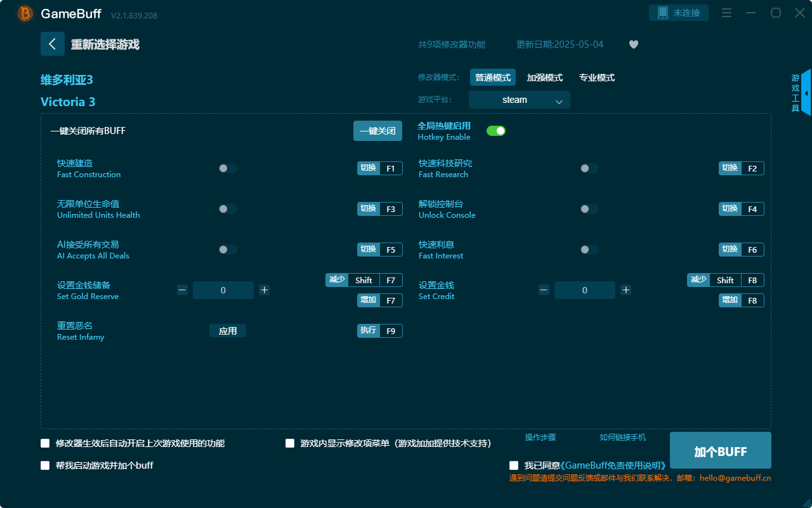The width and height of the screenshot is (812, 508).
Task: Click the 加个BUFF button
Action: tap(720, 450)
